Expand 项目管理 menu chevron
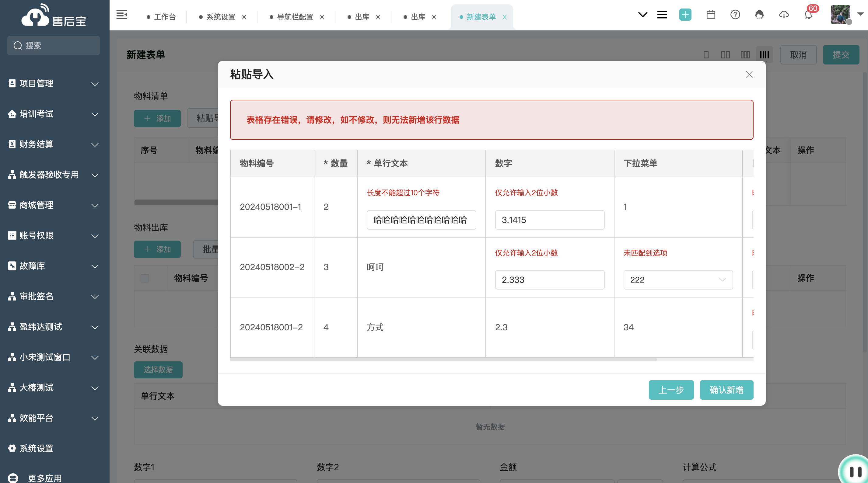This screenshot has height=483, width=868. (95, 84)
